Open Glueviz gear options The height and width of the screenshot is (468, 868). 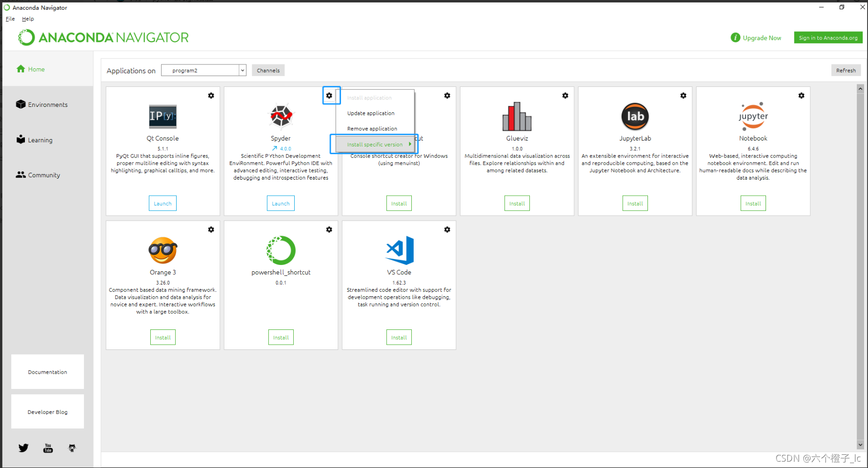(x=565, y=96)
